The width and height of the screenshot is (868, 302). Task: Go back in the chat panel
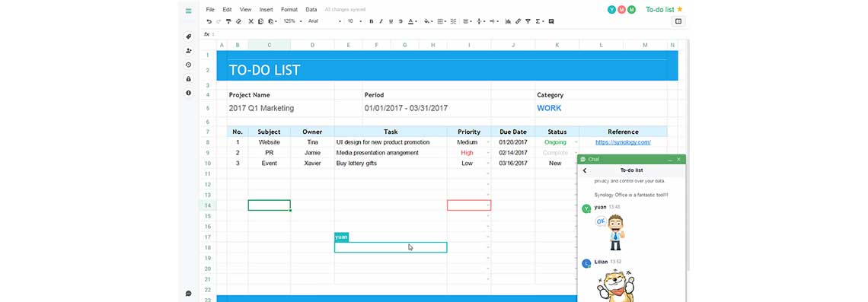(x=585, y=171)
